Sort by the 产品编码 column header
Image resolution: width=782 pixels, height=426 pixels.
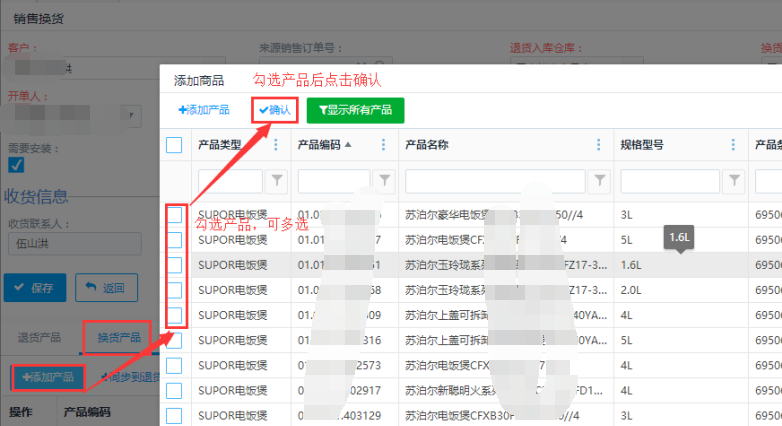point(324,145)
